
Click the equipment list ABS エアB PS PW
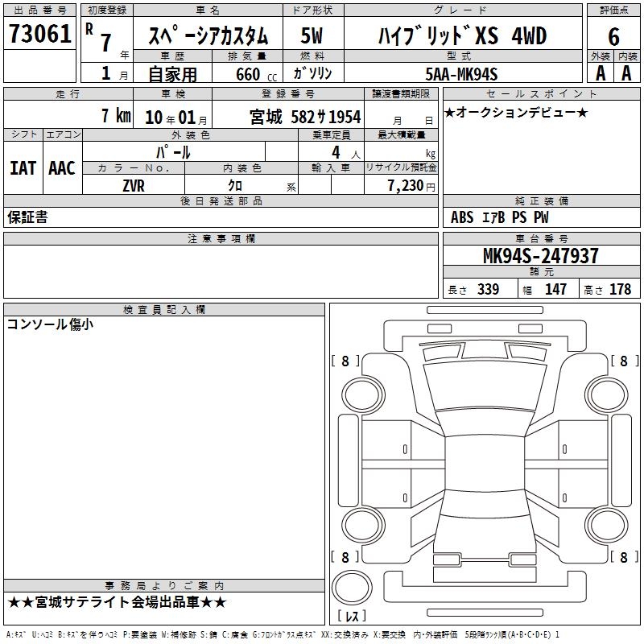(499, 217)
